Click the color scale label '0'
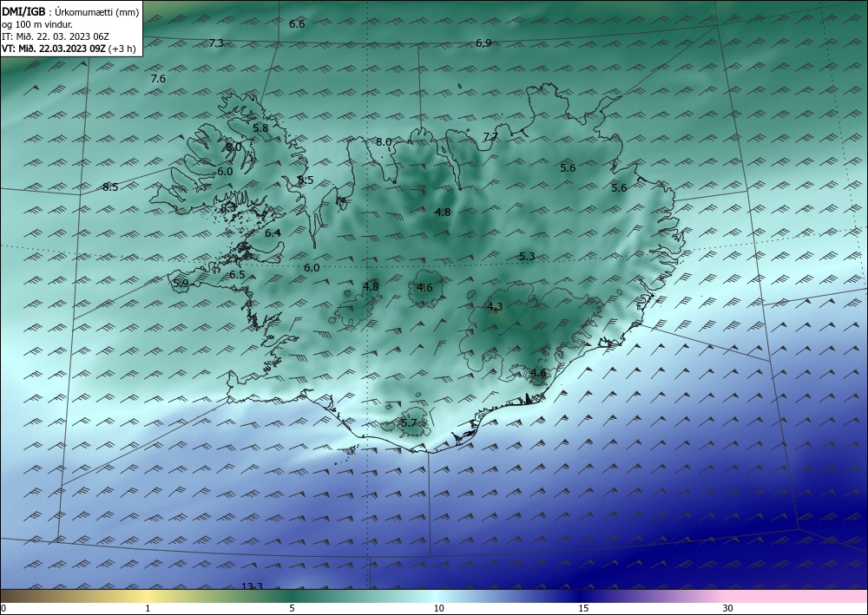Viewport: 868px width, 615px height. point(3,608)
